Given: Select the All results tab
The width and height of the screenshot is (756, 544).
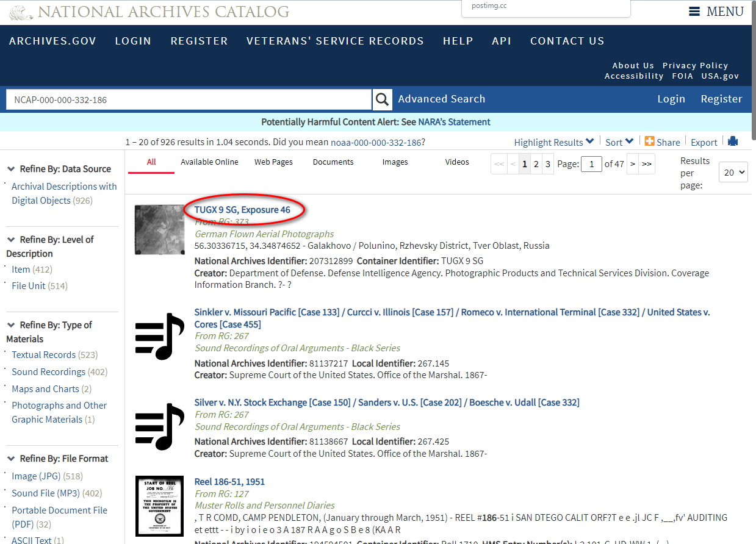Looking at the screenshot, I should (151, 162).
